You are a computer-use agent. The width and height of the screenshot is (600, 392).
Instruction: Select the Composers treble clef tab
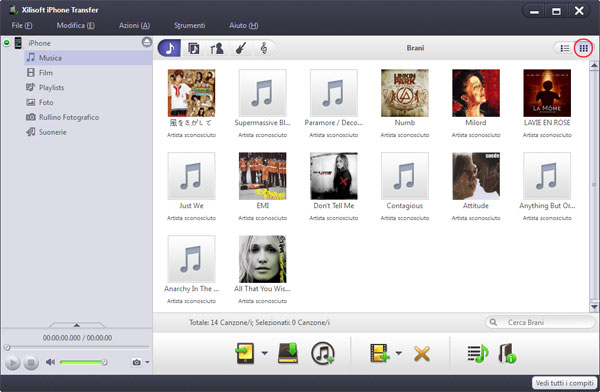click(264, 48)
